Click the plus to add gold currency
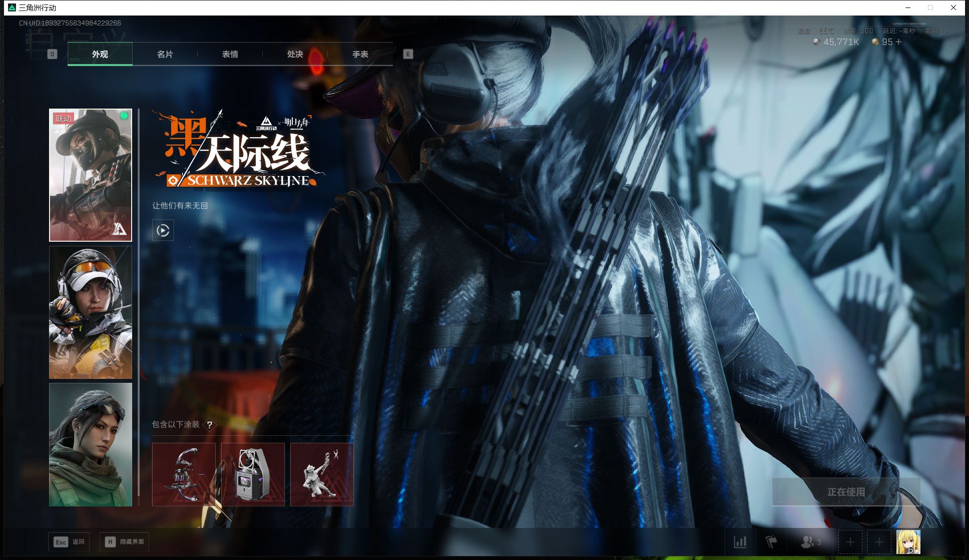Screen dimensions: 969x560 tap(899, 42)
